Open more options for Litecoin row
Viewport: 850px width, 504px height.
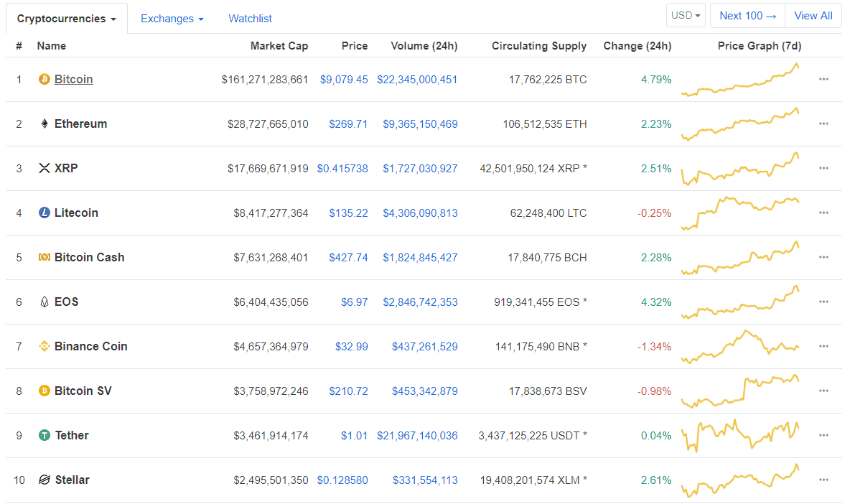coord(823,213)
